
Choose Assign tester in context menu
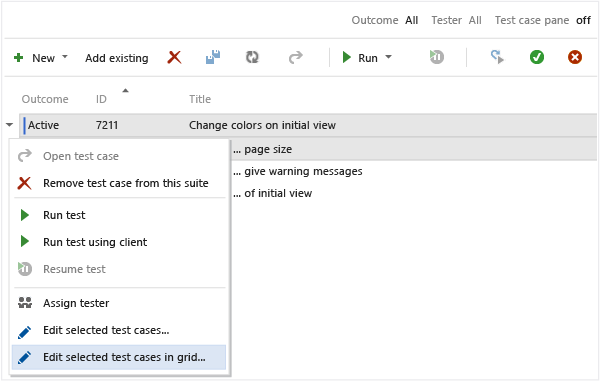[x=119, y=303]
